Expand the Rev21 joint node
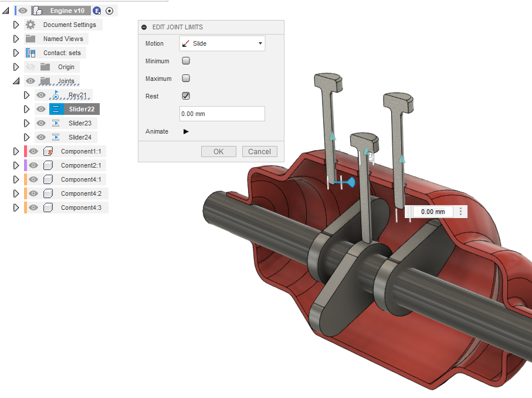This screenshot has width=532, height=398. click(x=26, y=96)
